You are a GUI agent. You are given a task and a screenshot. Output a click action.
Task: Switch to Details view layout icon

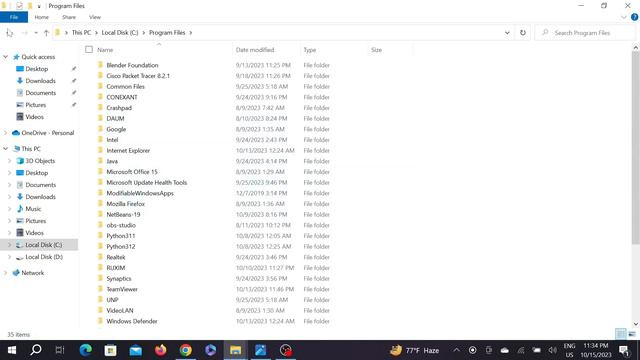(620, 334)
